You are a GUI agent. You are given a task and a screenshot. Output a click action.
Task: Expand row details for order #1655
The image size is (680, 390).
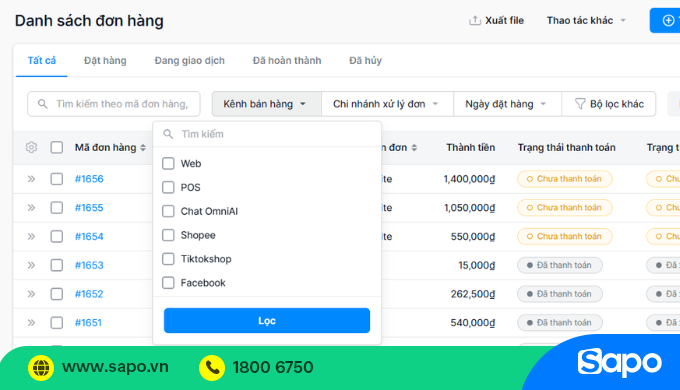pos(31,207)
